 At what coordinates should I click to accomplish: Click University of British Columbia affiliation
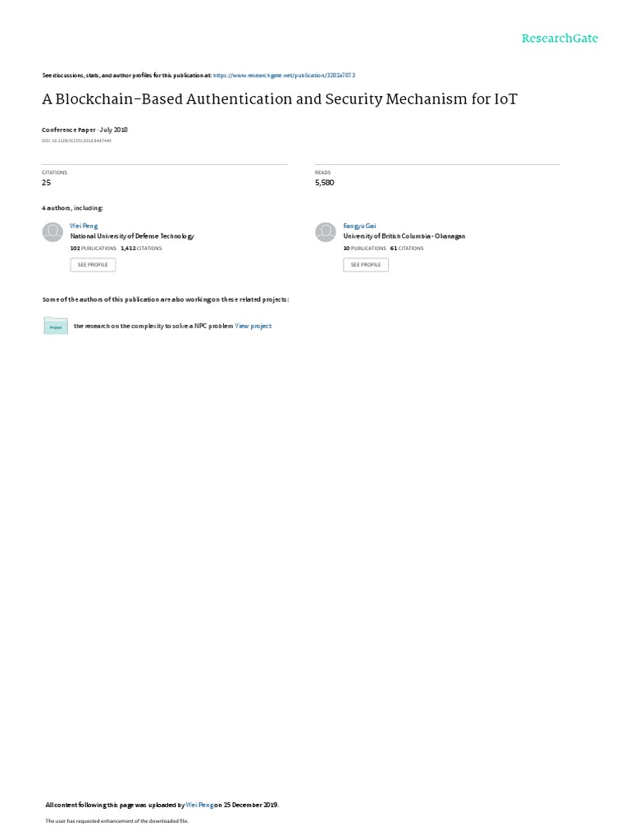[404, 236]
